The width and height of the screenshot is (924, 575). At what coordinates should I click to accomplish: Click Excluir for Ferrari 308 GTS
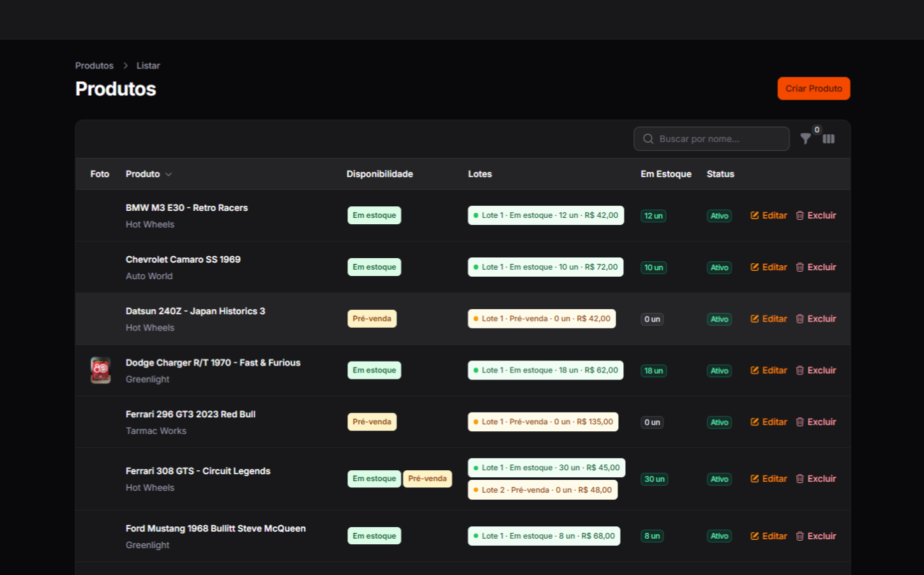point(816,479)
